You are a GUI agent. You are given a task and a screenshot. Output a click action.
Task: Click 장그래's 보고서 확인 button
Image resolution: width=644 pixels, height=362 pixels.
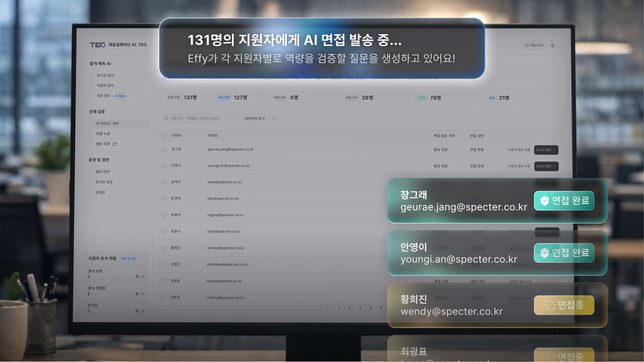[545, 150]
